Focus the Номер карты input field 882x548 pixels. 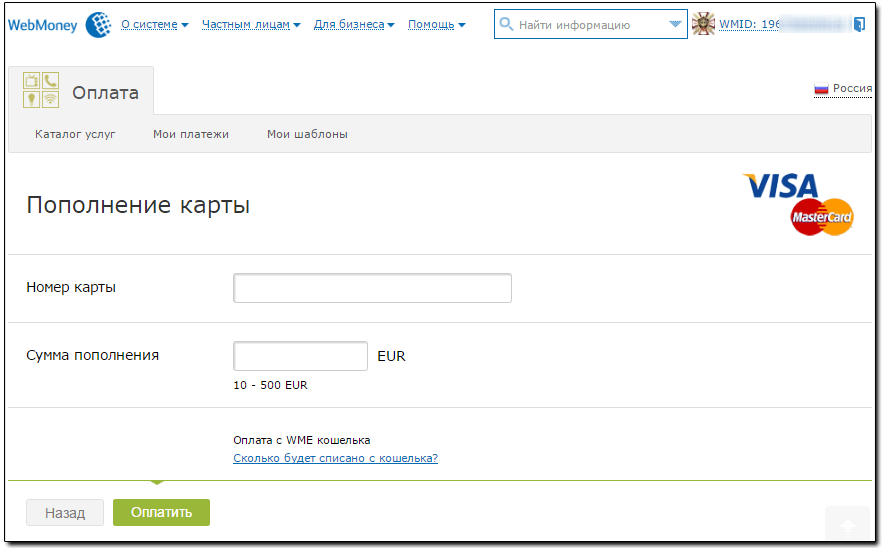coord(372,288)
